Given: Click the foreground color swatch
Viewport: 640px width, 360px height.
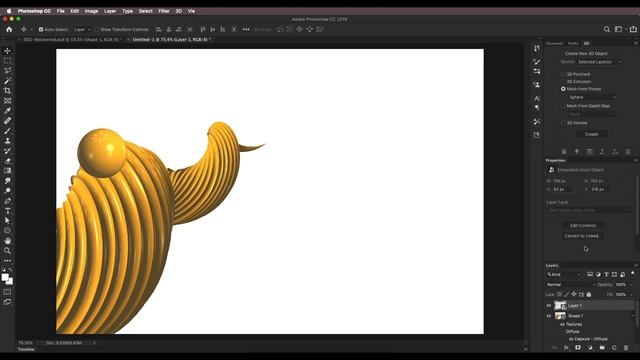Looking at the screenshot, I should 5,278.
